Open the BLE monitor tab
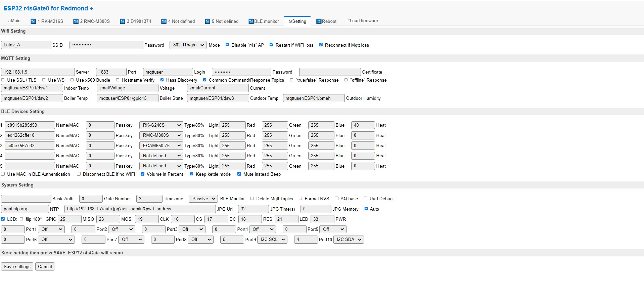Screen dimensions: 644x292 (x=264, y=21)
